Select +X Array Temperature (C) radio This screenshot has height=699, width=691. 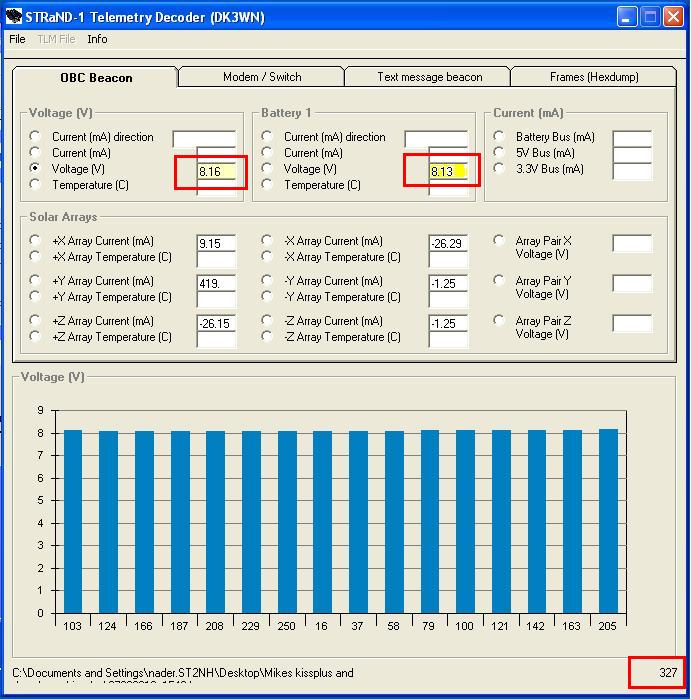coord(35,256)
